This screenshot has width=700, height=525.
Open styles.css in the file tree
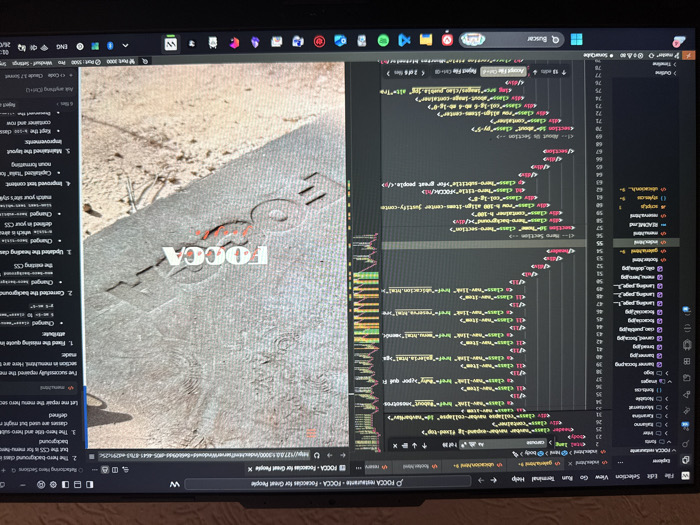pyautogui.click(x=646, y=198)
